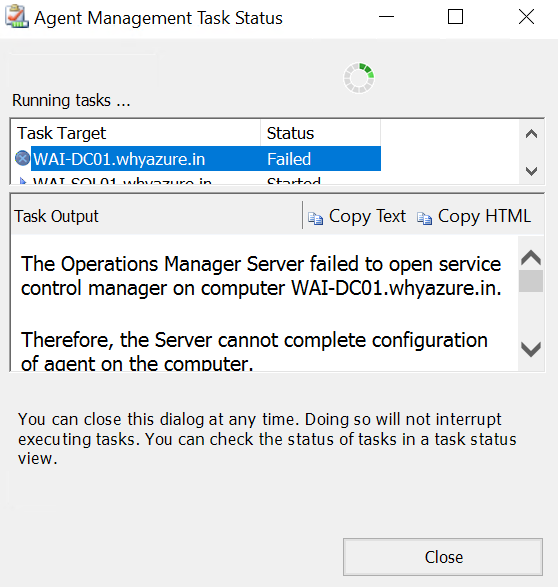The width and height of the screenshot is (558, 587).
Task: Click task list scroll down arrow
Action: 531,171
